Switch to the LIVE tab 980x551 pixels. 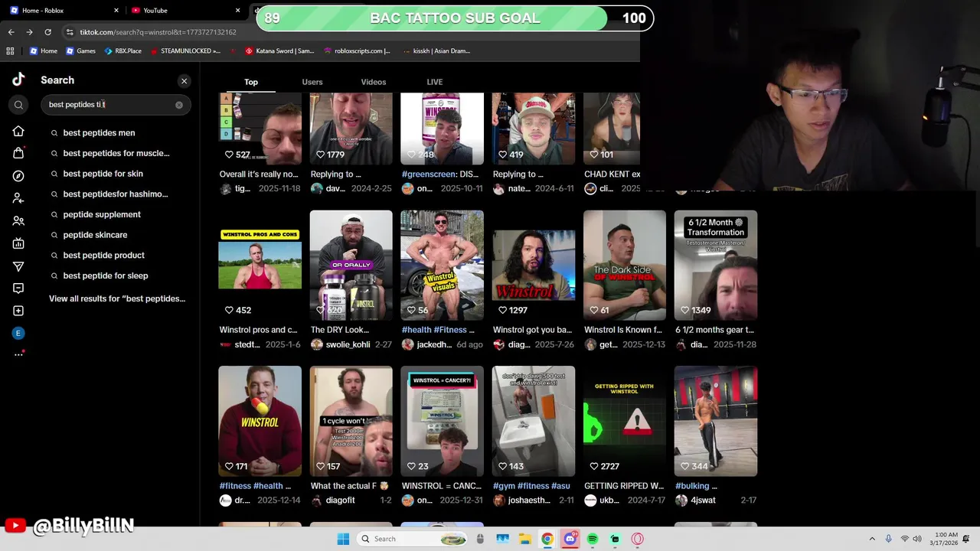coord(435,82)
